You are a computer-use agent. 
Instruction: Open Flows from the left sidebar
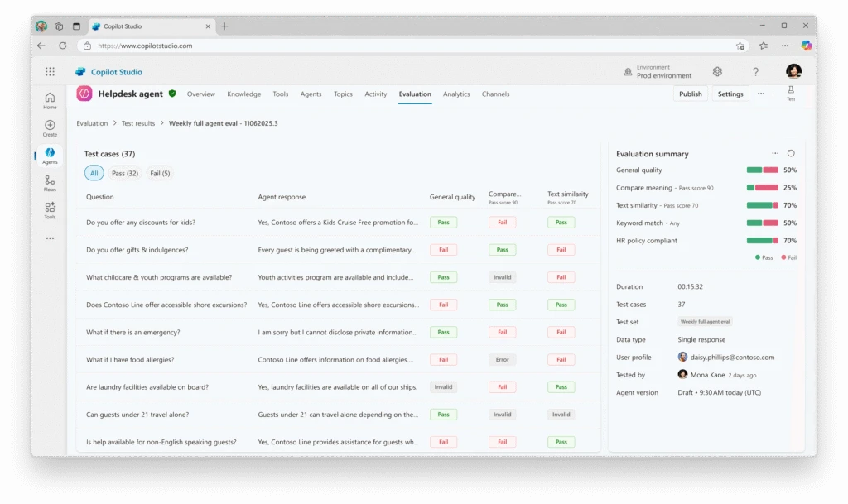point(50,181)
